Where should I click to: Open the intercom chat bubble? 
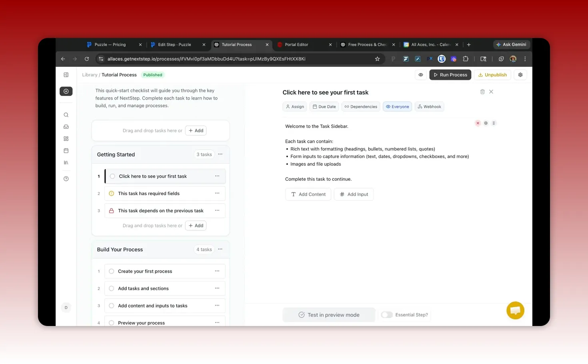515,310
